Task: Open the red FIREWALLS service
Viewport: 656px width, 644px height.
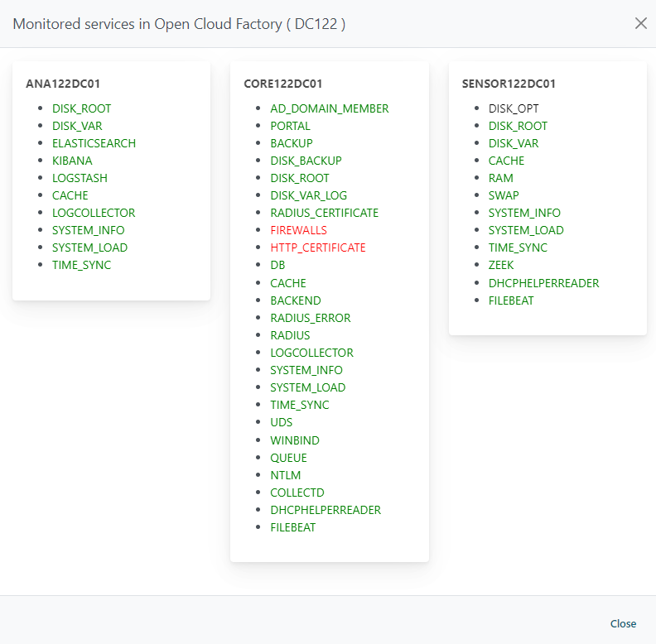Action: 298,230
